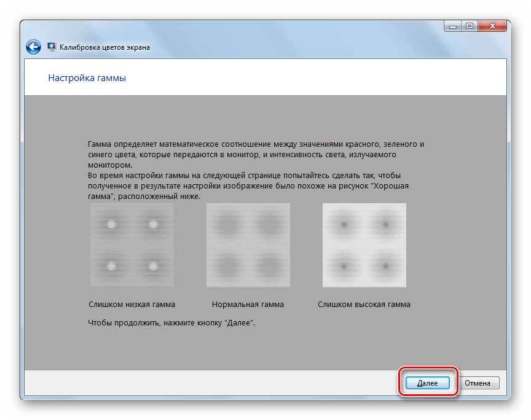
Task: Click the Далее button
Action: coord(428,383)
